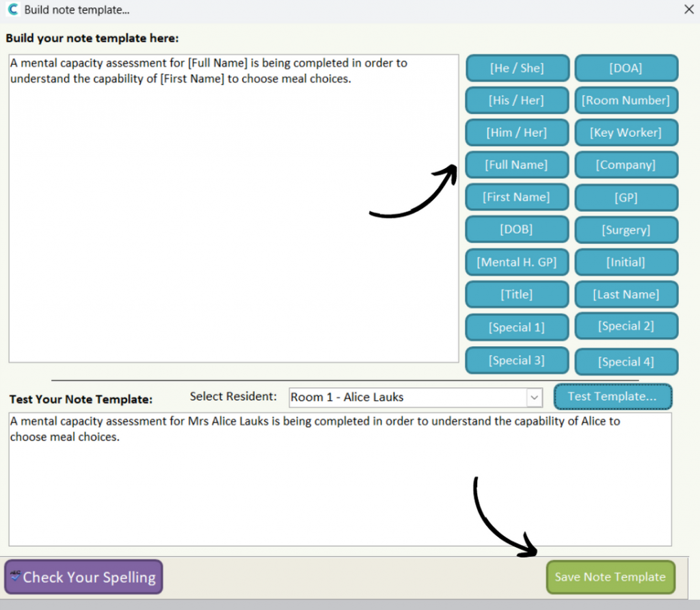The image size is (700, 610).
Task: Insert the [Initial] placeholder
Action: point(626,262)
